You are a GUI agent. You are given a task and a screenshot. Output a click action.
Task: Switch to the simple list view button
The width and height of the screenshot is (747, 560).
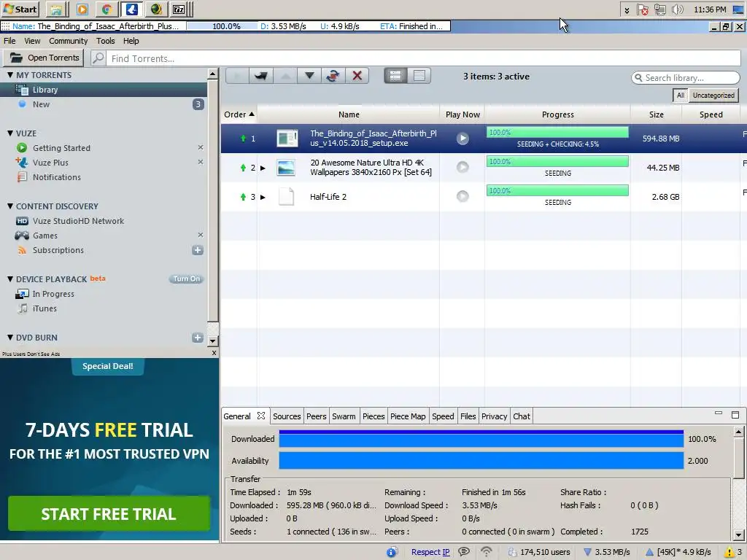pyautogui.click(x=419, y=76)
